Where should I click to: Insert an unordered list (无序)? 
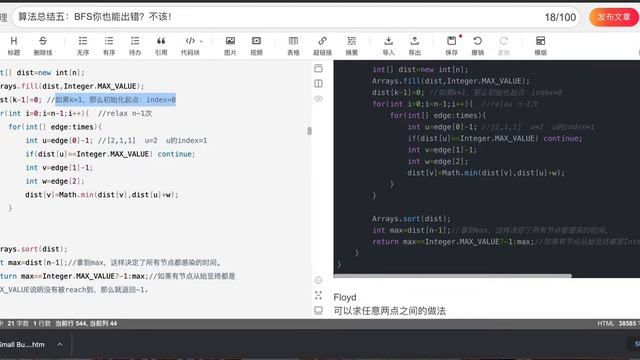coord(83,45)
